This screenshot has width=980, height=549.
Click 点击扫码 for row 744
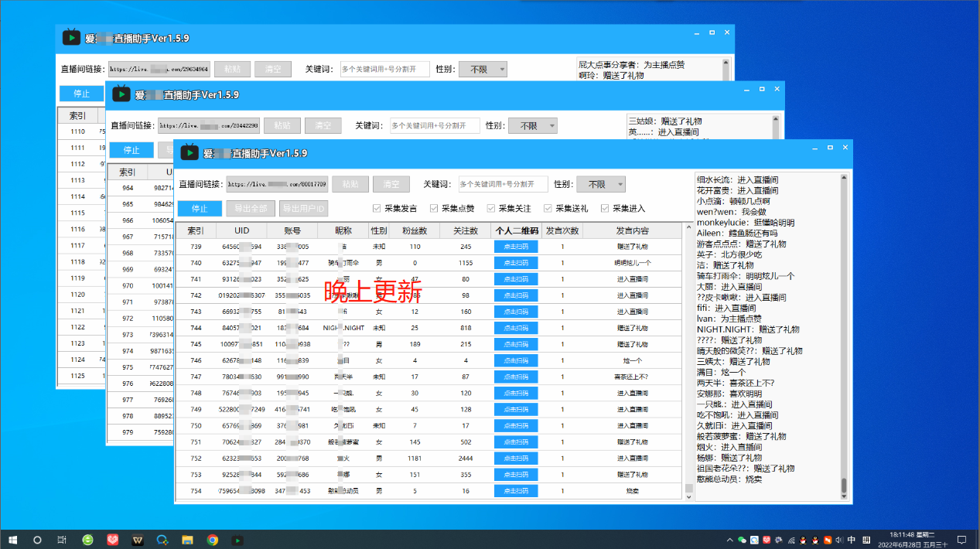click(516, 328)
